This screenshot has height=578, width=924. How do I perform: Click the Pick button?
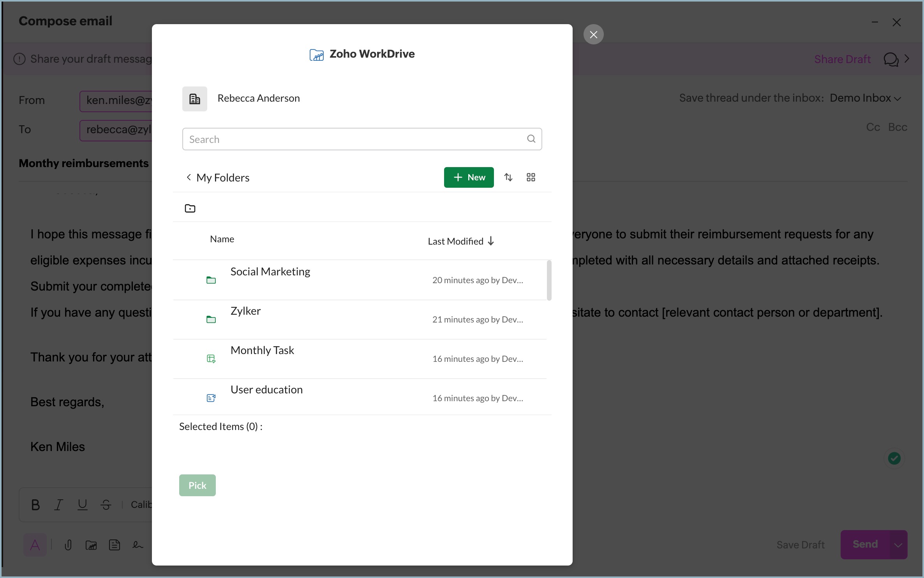197,485
